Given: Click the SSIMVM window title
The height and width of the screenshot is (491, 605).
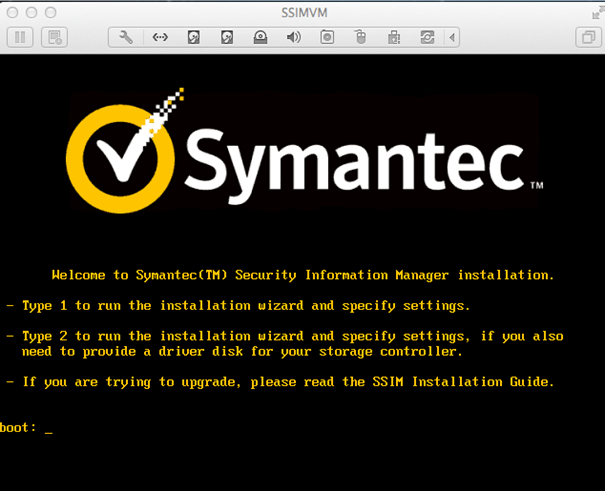Looking at the screenshot, I should [304, 13].
